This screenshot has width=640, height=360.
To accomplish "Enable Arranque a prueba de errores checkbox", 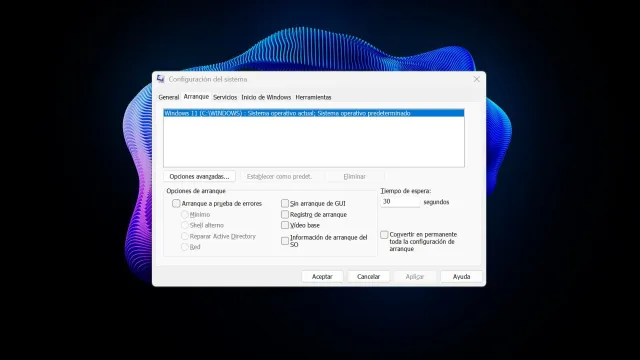I will (176, 203).
